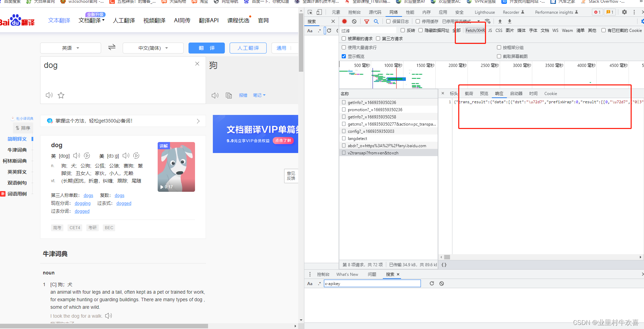Swap source and target languages

112,47
